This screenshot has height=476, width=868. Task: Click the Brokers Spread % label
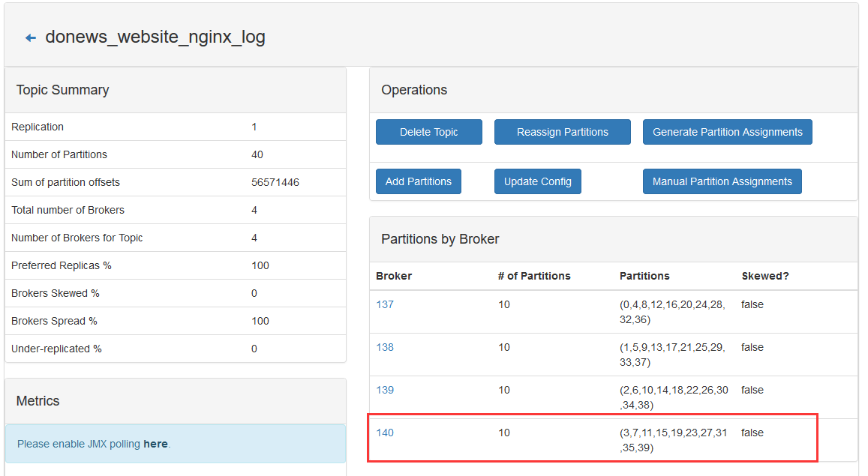coord(54,321)
